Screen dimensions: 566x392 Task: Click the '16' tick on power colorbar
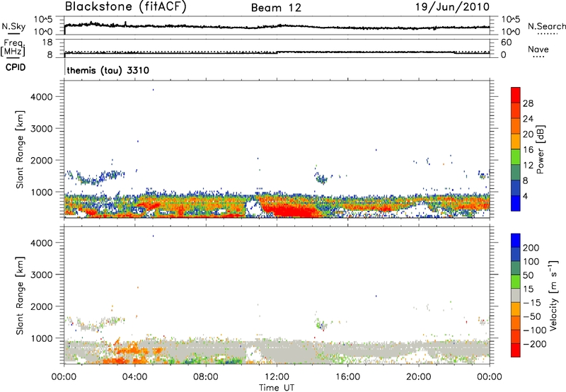528,150
